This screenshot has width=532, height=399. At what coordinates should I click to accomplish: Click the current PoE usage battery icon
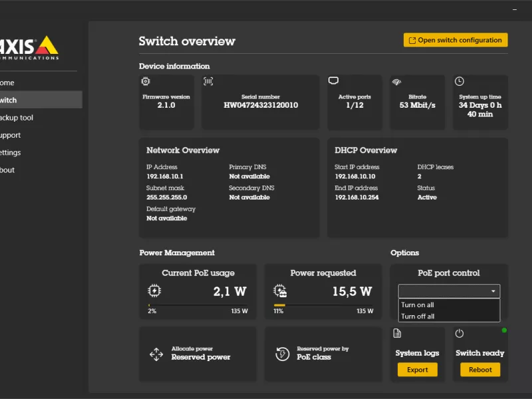(154, 291)
